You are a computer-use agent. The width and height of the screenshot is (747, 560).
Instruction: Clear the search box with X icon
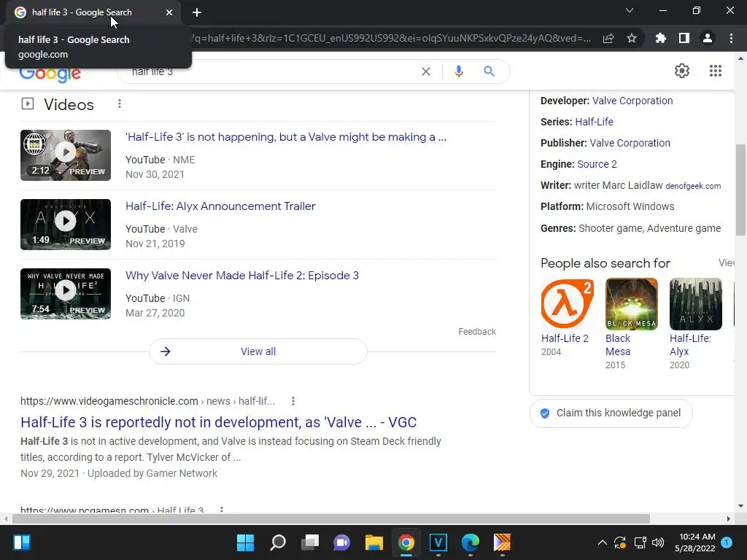tap(426, 71)
